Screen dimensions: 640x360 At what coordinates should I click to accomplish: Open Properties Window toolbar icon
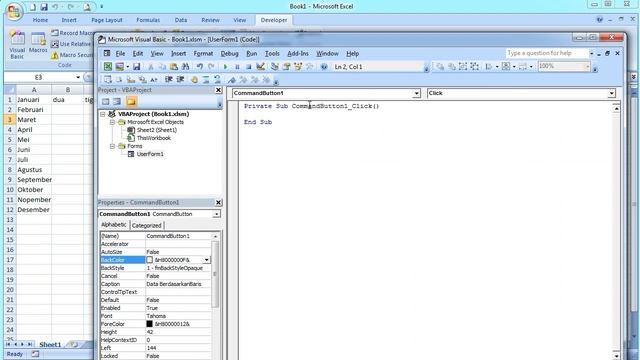pos(287,67)
